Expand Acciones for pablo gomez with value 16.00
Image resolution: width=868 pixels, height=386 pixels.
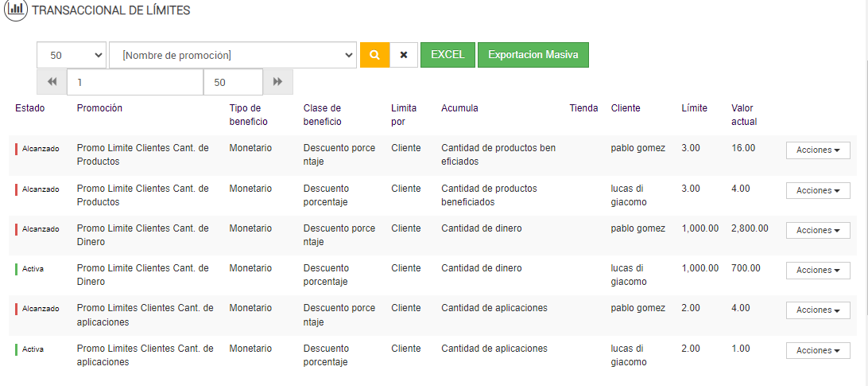818,150
